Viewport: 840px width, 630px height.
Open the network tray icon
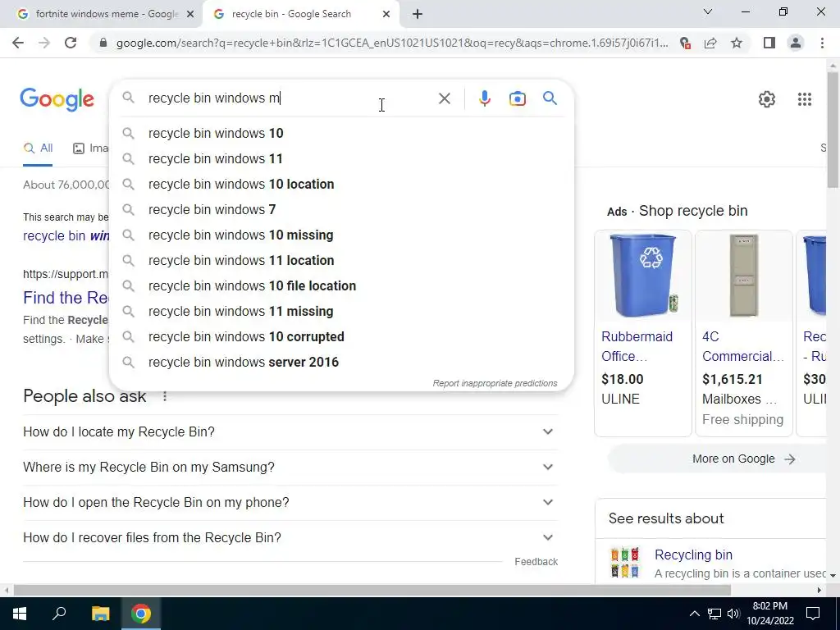click(x=714, y=614)
